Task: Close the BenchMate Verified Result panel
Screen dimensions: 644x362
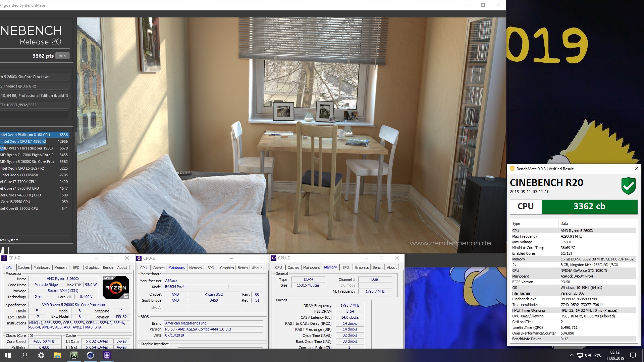Action: click(x=636, y=169)
